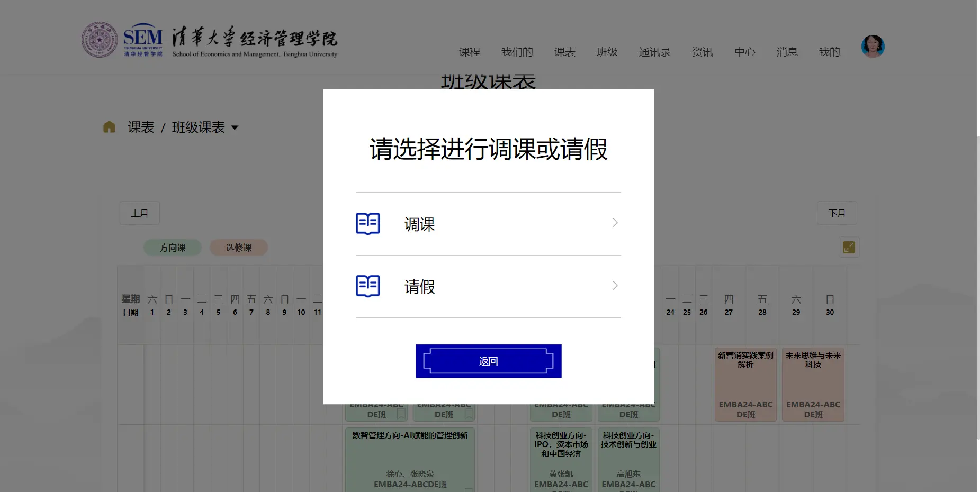Click the home icon in breadcrumb
The image size is (980, 492).
coord(109,127)
